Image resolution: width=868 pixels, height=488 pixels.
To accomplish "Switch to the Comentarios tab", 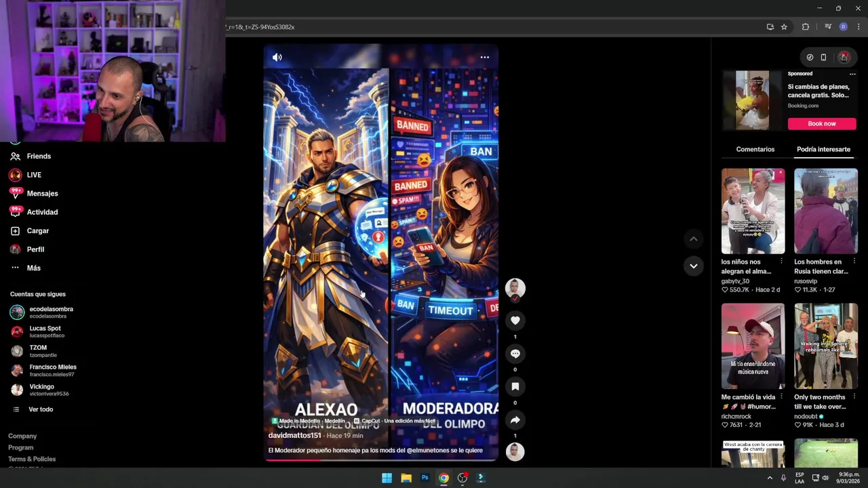I will (x=755, y=150).
